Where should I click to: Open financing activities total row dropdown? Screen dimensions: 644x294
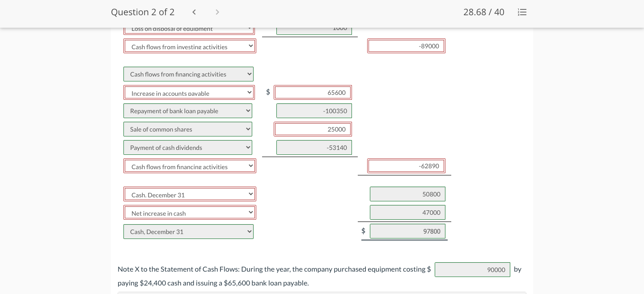point(190,166)
